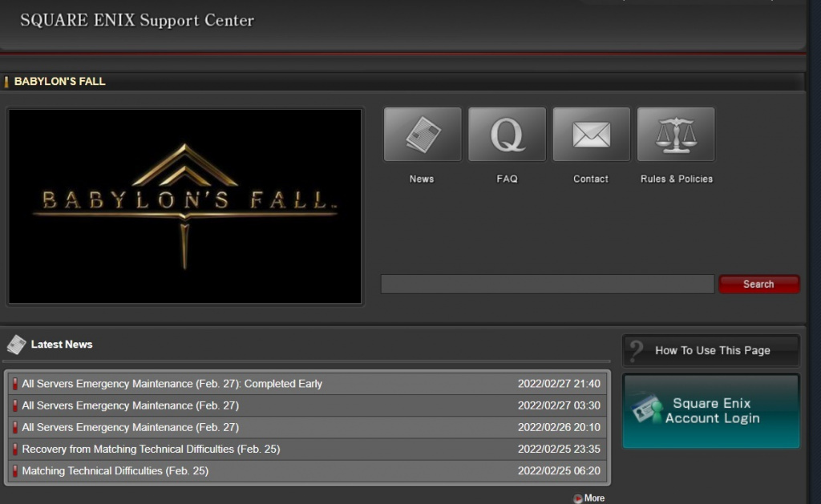Click the question mark help icon

635,349
